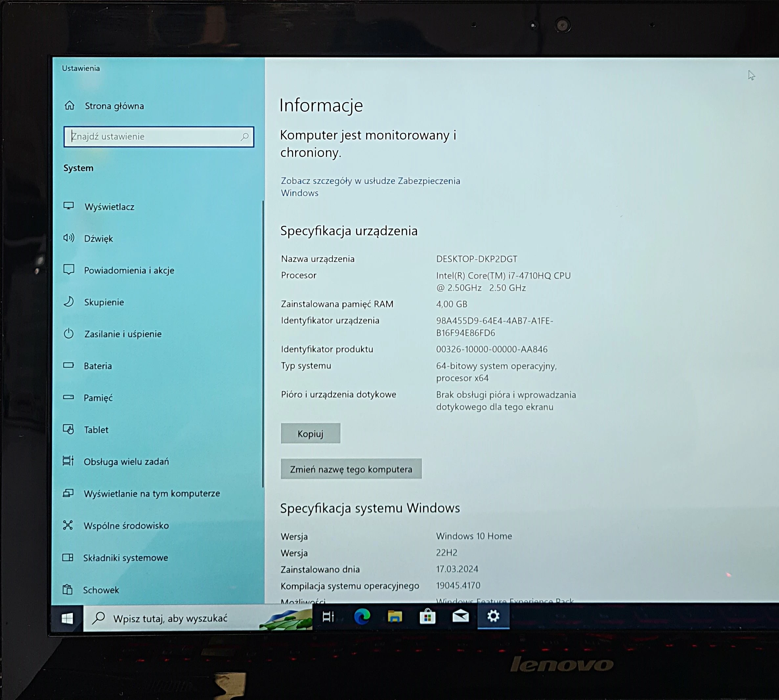
Task: Click the Pamięć storage icon
Action: click(68, 397)
